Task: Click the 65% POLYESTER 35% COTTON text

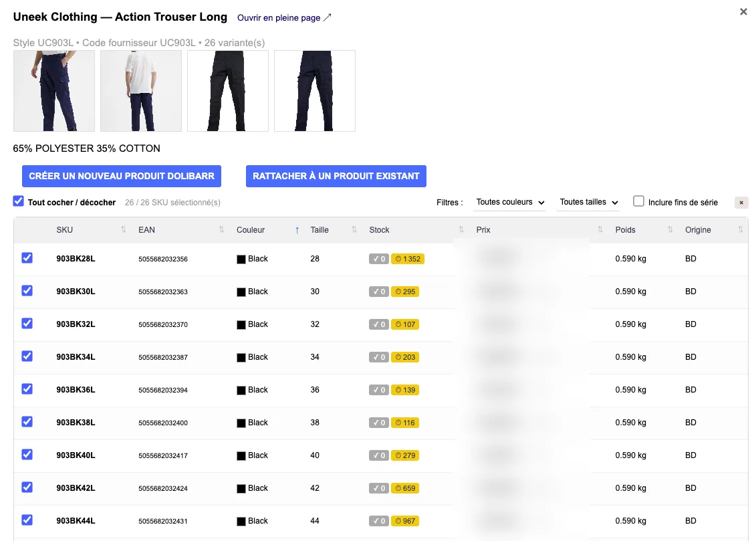Action: (x=87, y=148)
